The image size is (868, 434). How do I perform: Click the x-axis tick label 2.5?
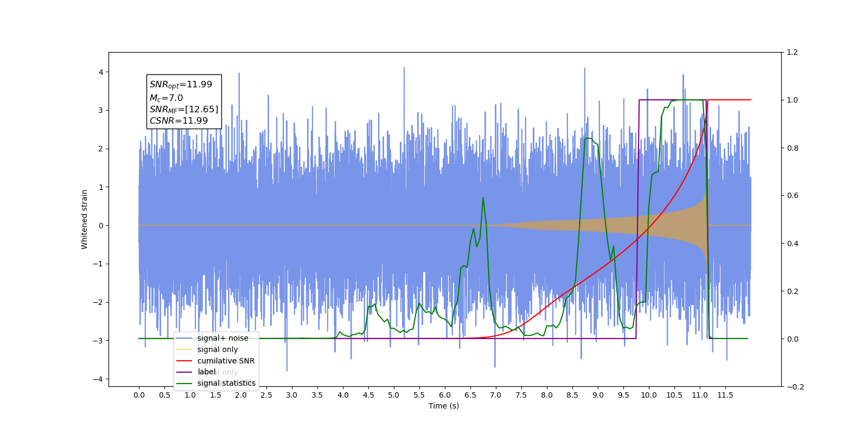point(266,395)
